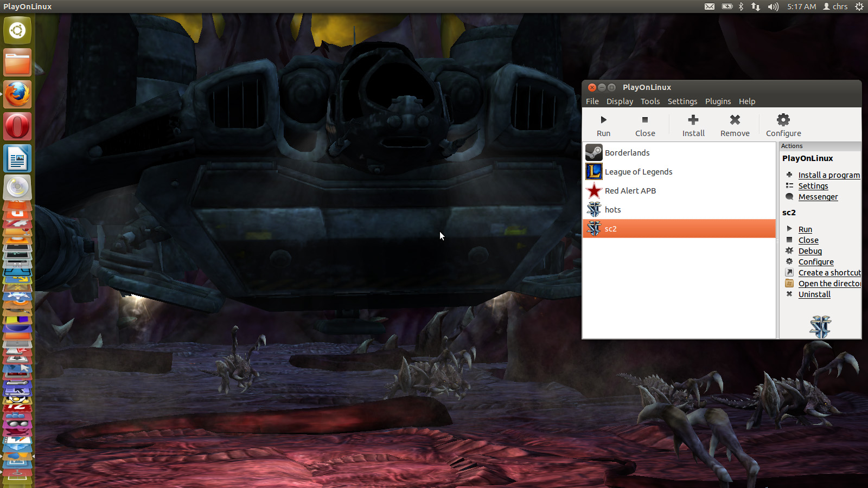Launch Firefox from the launcher

point(17,94)
